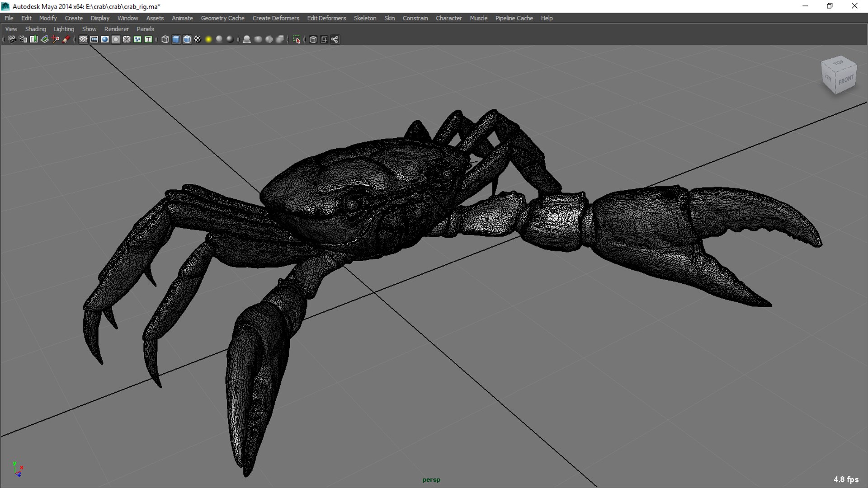The height and width of the screenshot is (488, 868).
Task: Toggle the Safe Action icon
Action: click(137, 39)
